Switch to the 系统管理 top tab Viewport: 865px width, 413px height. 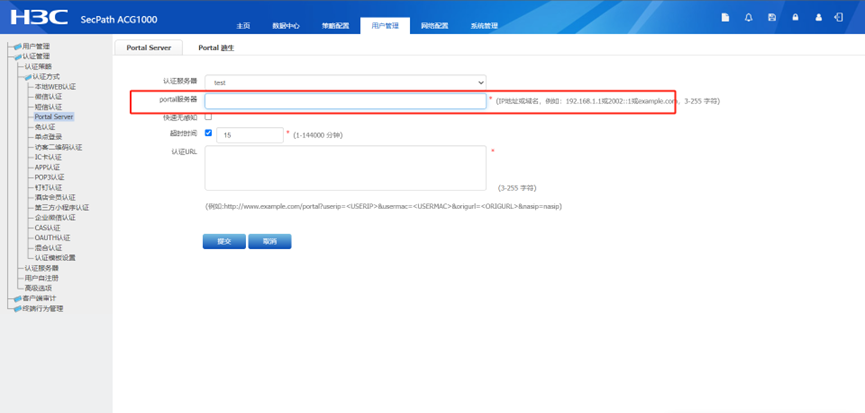pyautogui.click(x=484, y=26)
